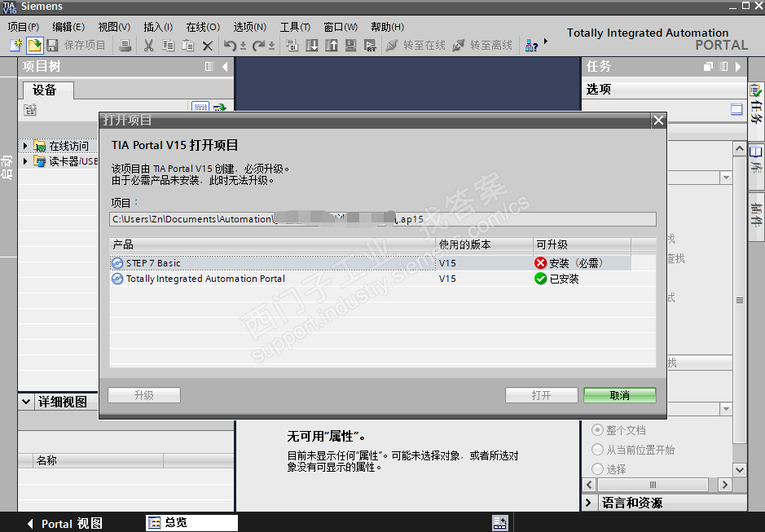Click the 选项 pane layout icon
Screen dimensions: 765x532
point(736,109)
